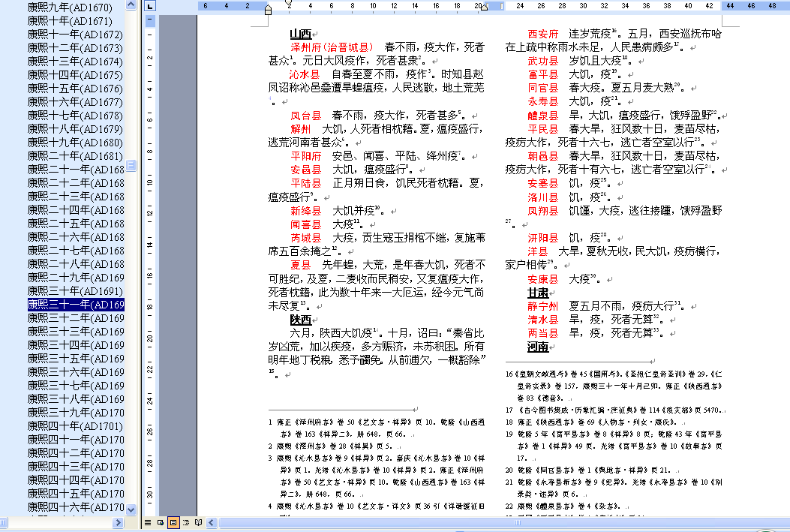Open Reading Layout view icon
This screenshot has height=532, width=790.
(198, 521)
